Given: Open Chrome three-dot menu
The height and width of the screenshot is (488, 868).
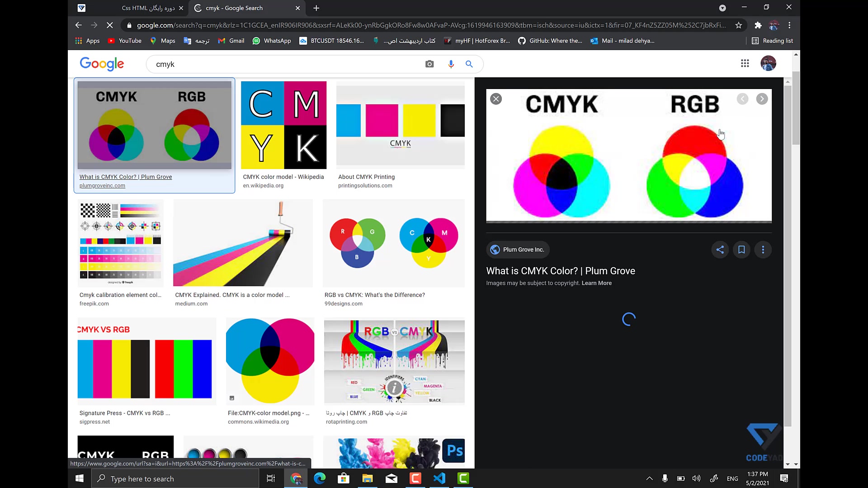Looking at the screenshot, I should (789, 25).
